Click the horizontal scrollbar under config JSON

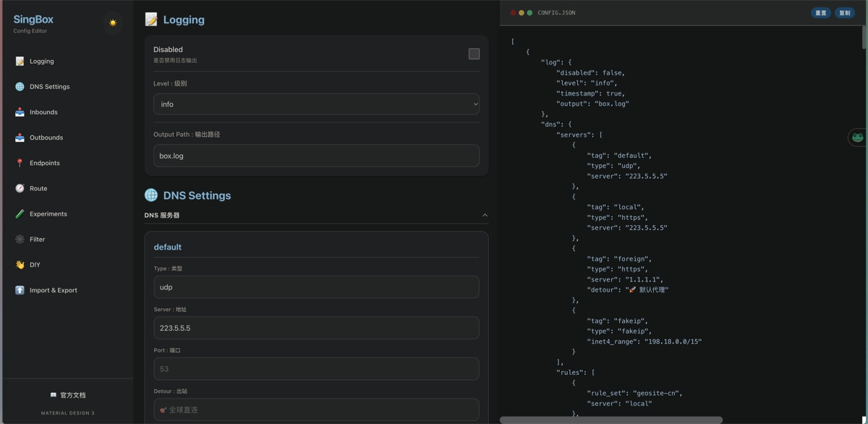pos(611,420)
